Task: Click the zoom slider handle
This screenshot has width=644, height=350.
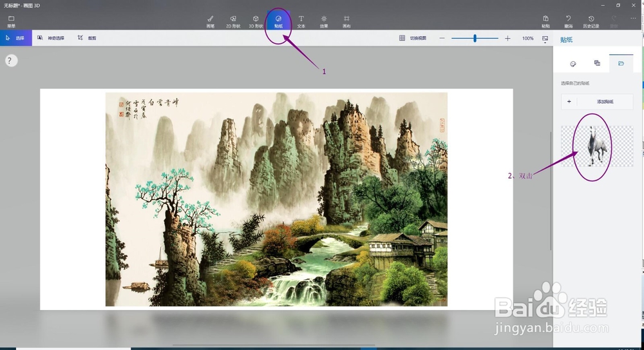Action: (x=475, y=38)
